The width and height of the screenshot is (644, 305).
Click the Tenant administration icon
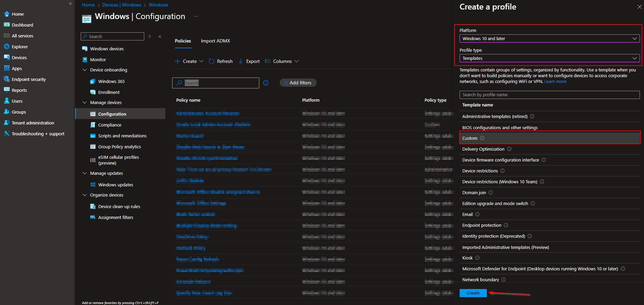coord(6,123)
